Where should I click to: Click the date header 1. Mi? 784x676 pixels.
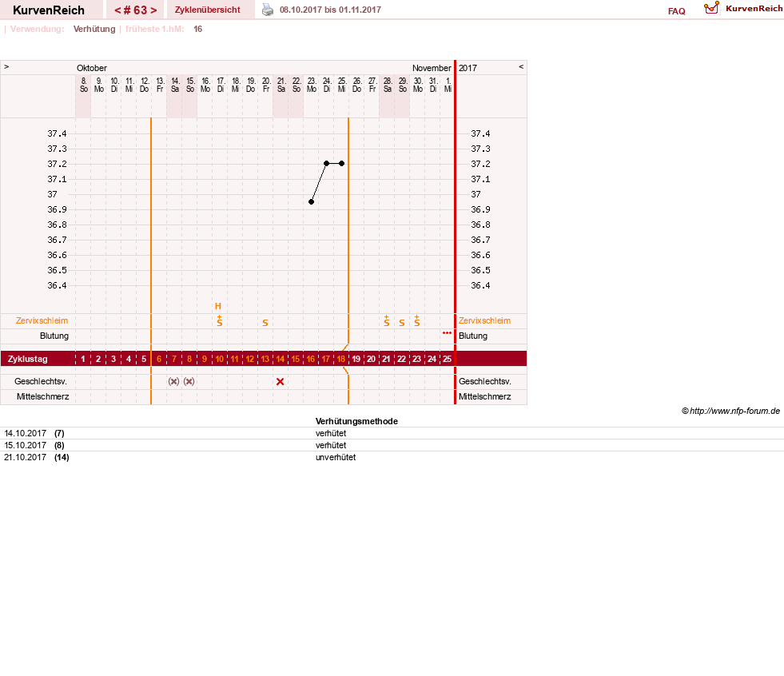click(448, 85)
